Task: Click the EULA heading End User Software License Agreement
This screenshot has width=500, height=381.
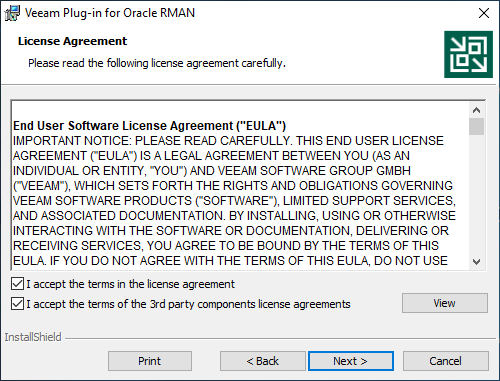Action: coord(149,126)
